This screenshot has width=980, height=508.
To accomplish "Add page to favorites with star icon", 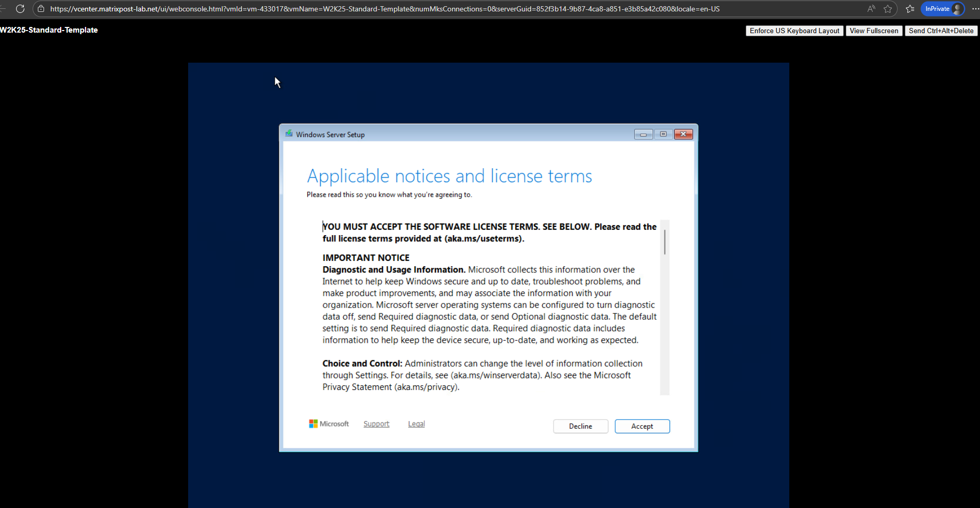I will (x=888, y=9).
